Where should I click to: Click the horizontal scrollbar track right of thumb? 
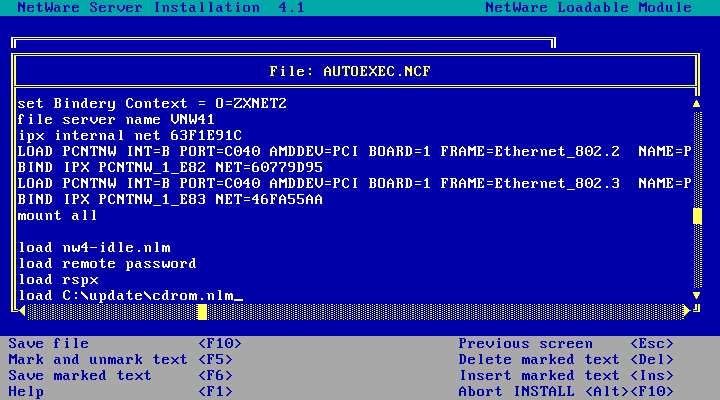point(444,312)
